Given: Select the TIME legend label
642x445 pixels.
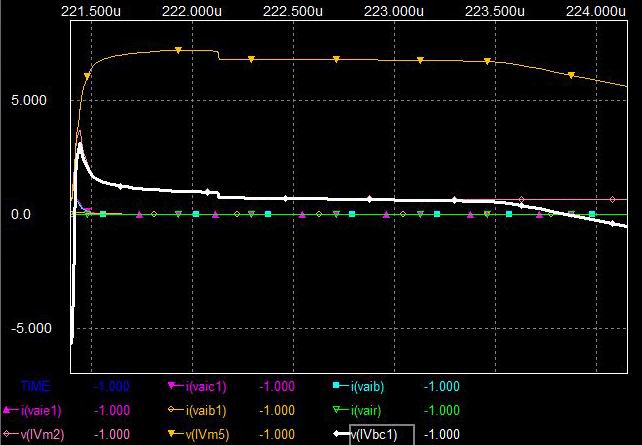Looking at the screenshot, I should [35, 386].
